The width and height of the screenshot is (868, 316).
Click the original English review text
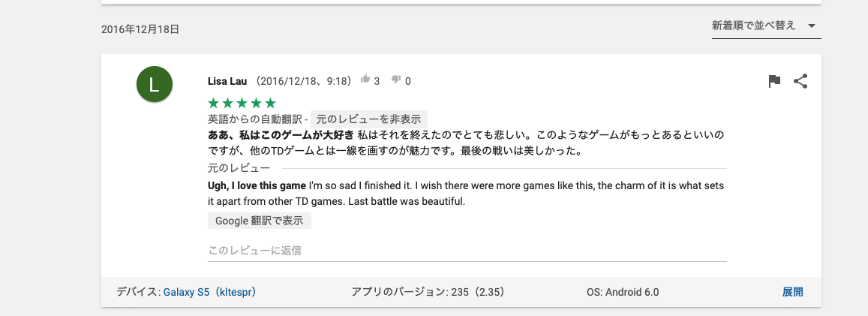[465, 193]
